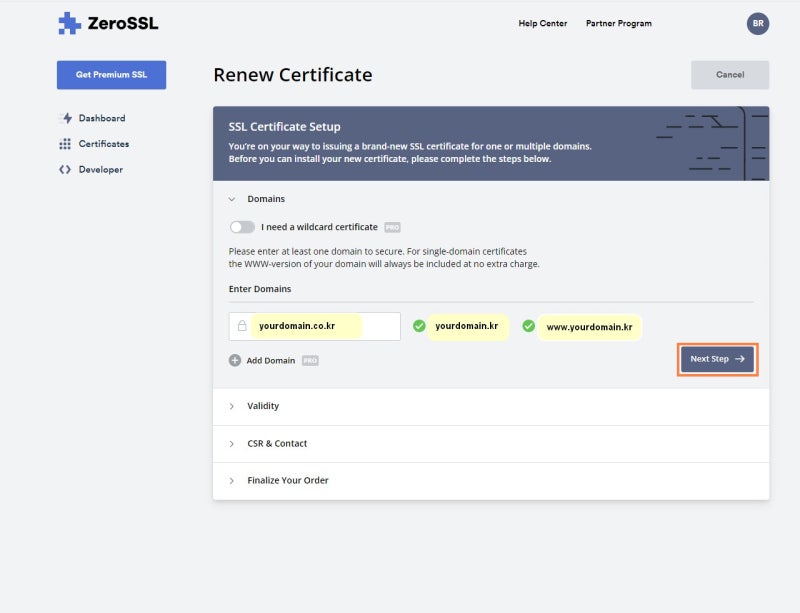Screen dimensions: 800x613
Task: Click the Get Premium SSL button
Action: pyautogui.click(x=111, y=75)
